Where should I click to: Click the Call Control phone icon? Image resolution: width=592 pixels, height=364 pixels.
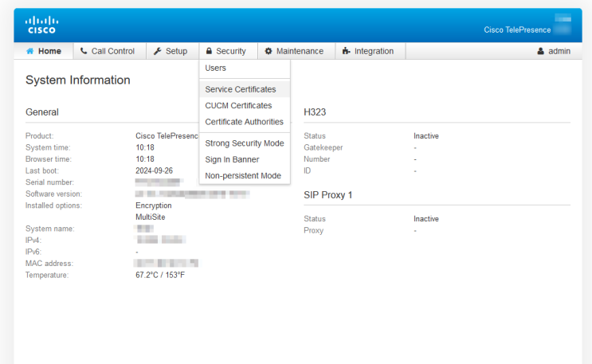[84, 51]
